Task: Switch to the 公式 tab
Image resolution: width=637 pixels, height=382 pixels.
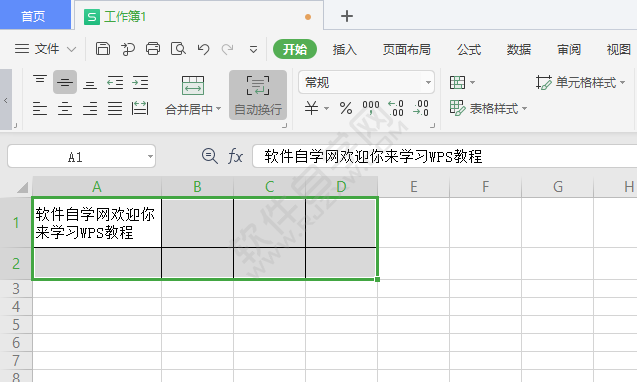Action: click(x=469, y=50)
